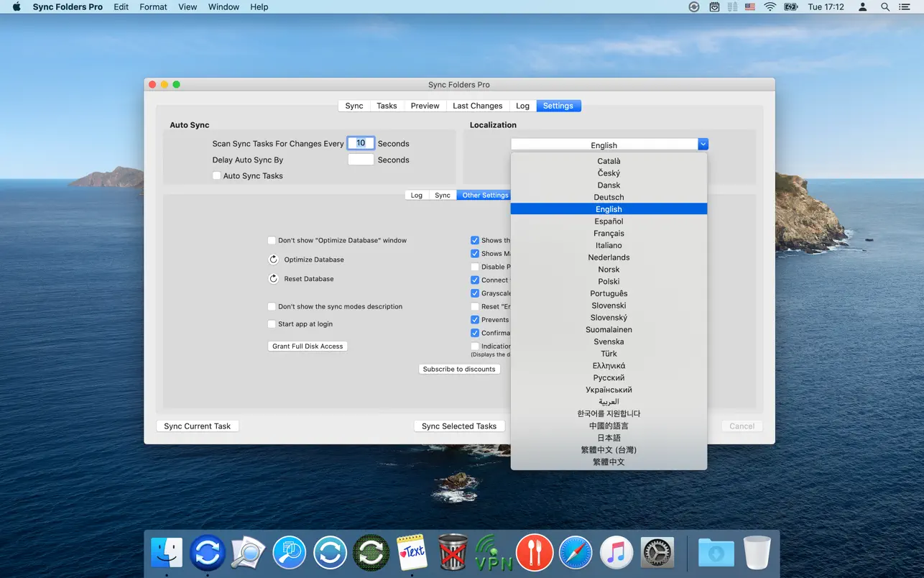Switch to the Last Changes tab

477,106
